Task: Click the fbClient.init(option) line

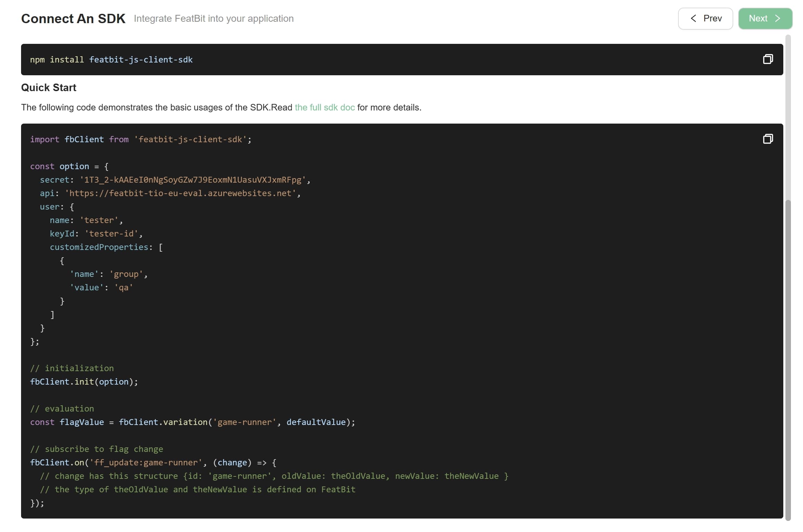Action: (84, 382)
